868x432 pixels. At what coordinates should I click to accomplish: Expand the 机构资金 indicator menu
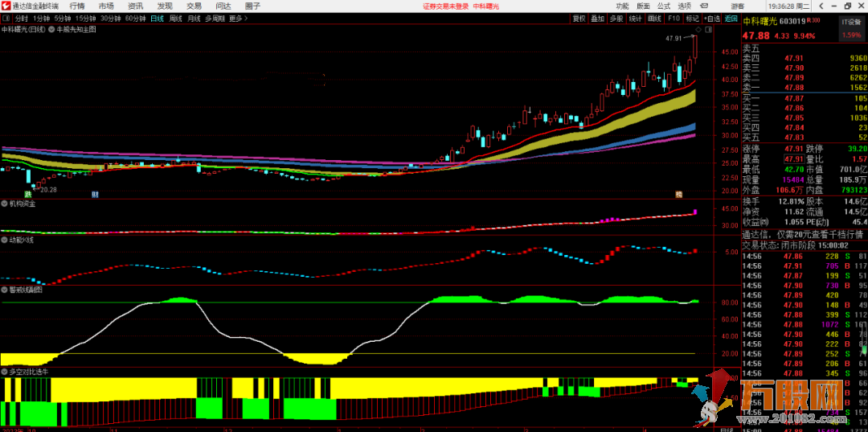[5, 204]
